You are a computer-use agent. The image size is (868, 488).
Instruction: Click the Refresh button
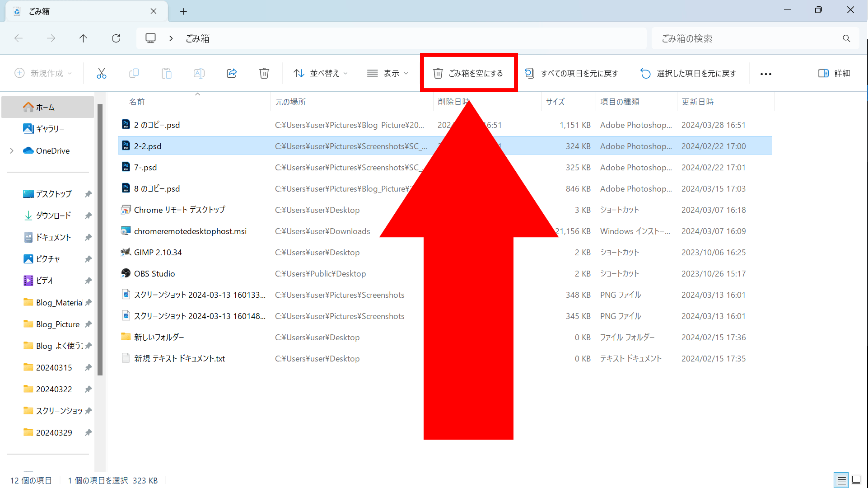click(116, 38)
